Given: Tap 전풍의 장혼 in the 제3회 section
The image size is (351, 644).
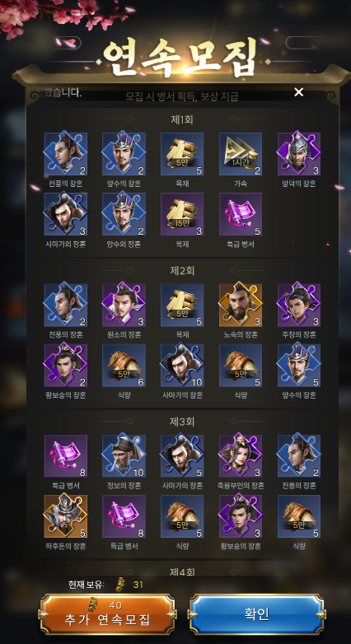Looking at the screenshot, I should [x=299, y=456].
